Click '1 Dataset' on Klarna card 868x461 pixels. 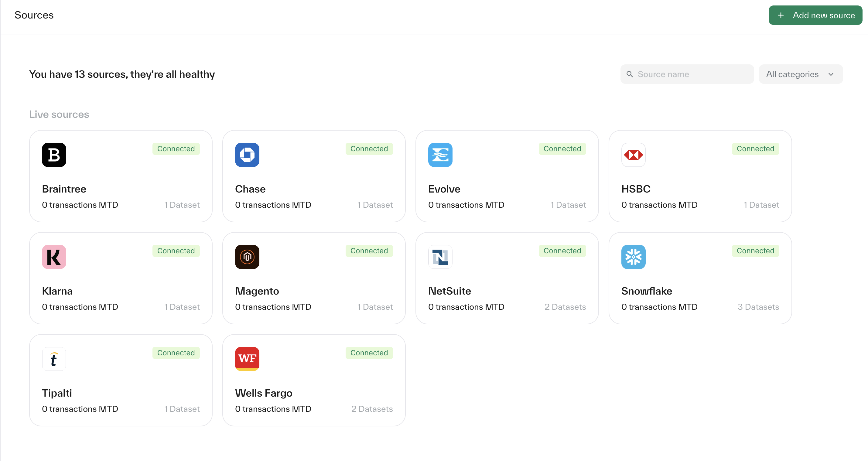[182, 307]
